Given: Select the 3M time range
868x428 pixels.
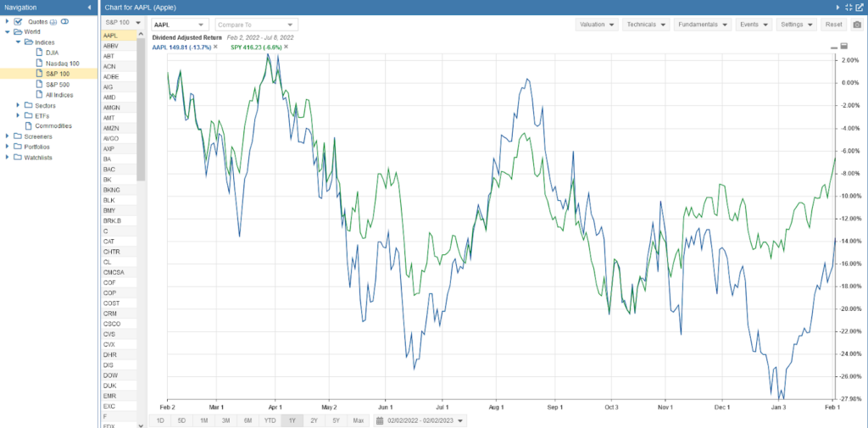Looking at the screenshot, I should coord(225,421).
